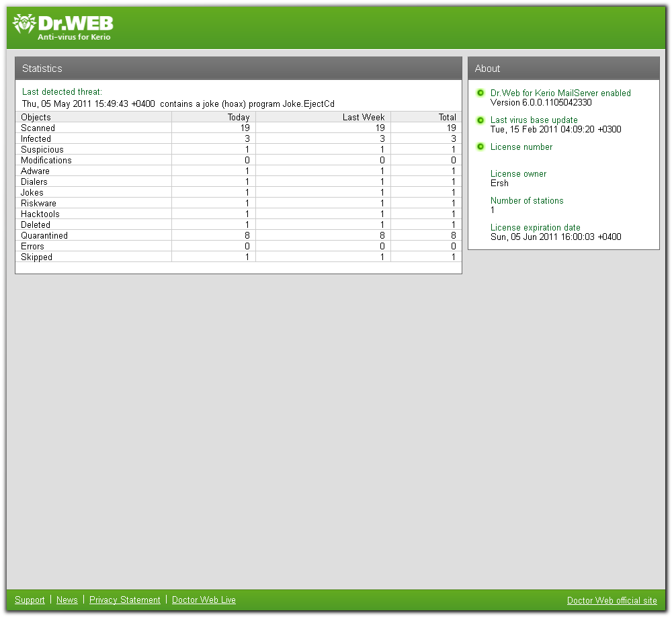The height and width of the screenshot is (617, 672).
Task: Click the Number of stations label
Action: pyautogui.click(x=527, y=201)
